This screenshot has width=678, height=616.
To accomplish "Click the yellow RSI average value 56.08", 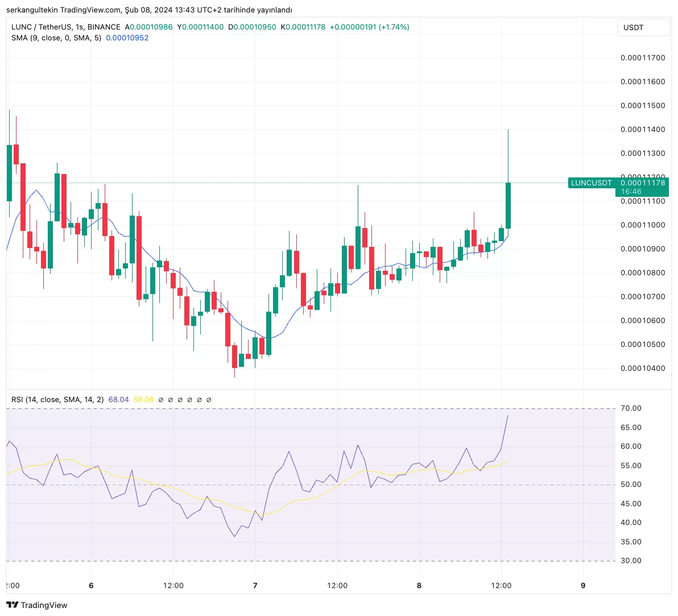I will pyautogui.click(x=143, y=399).
